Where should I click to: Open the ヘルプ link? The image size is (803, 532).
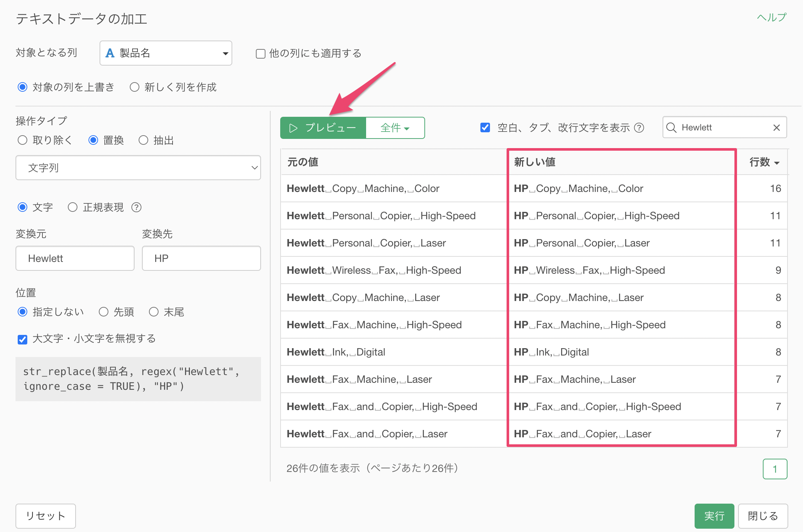(772, 17)
